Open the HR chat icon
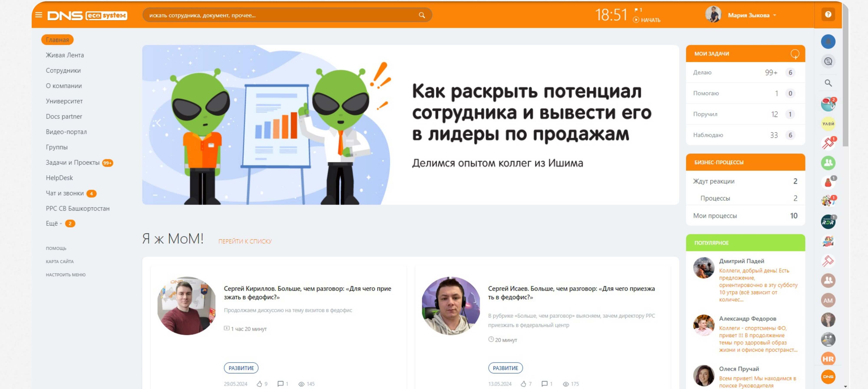 828,359
